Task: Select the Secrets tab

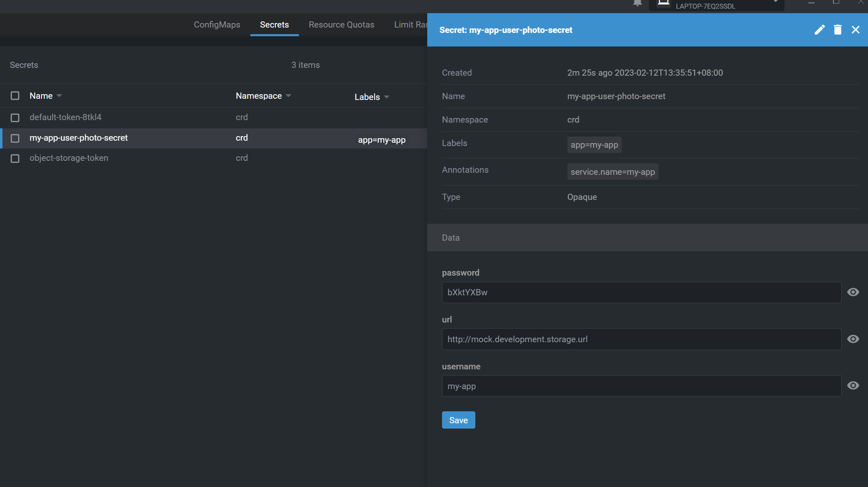Action: pyautogui.click(x=274, y=25)
